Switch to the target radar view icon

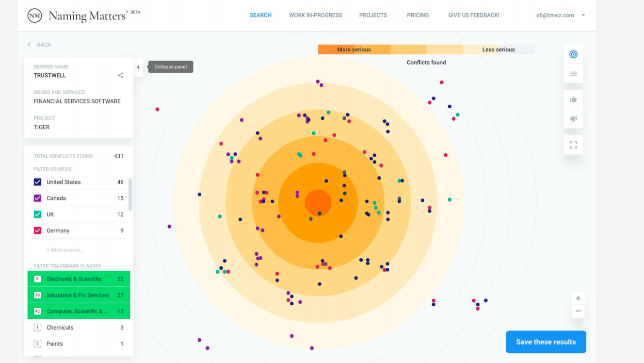(573, 54)
